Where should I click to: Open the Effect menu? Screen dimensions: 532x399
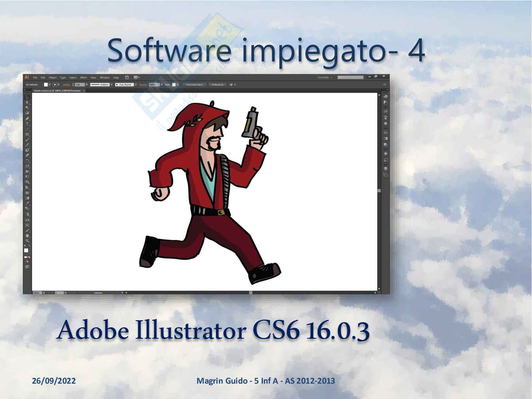tap(84, 78)
